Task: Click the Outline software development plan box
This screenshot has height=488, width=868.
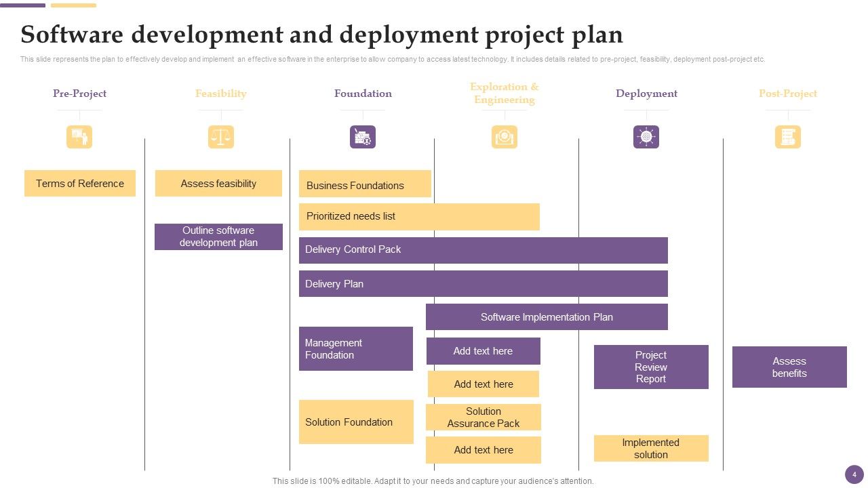Action: click(218, 237)
